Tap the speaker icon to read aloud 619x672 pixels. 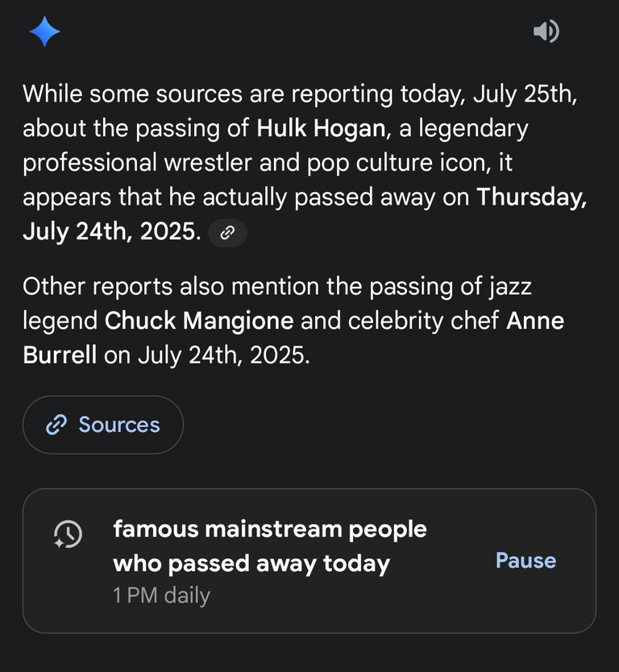[546, 31]
